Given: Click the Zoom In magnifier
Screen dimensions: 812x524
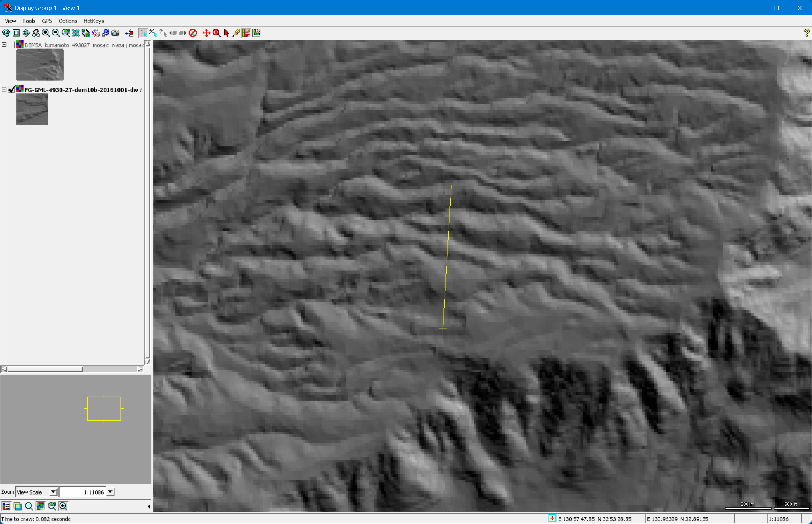Looking at the screenshot, I should (x=46, y=33).
